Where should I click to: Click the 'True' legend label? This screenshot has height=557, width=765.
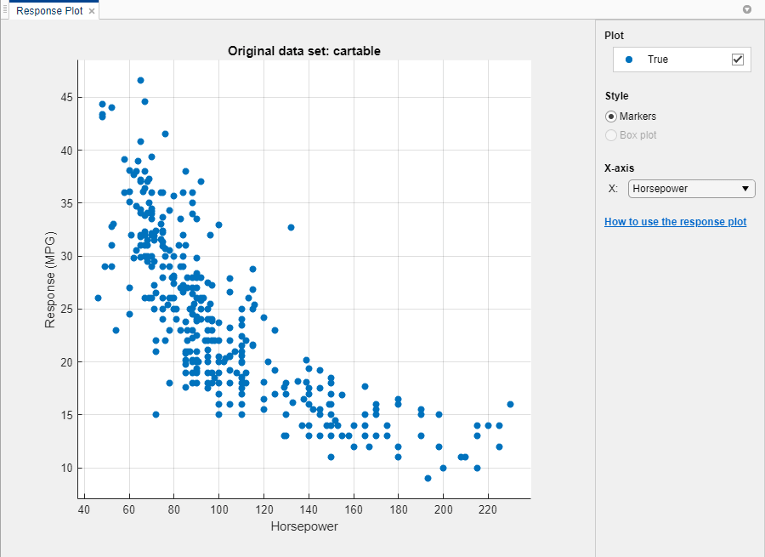pyautogui.click(x=657, y=60)
